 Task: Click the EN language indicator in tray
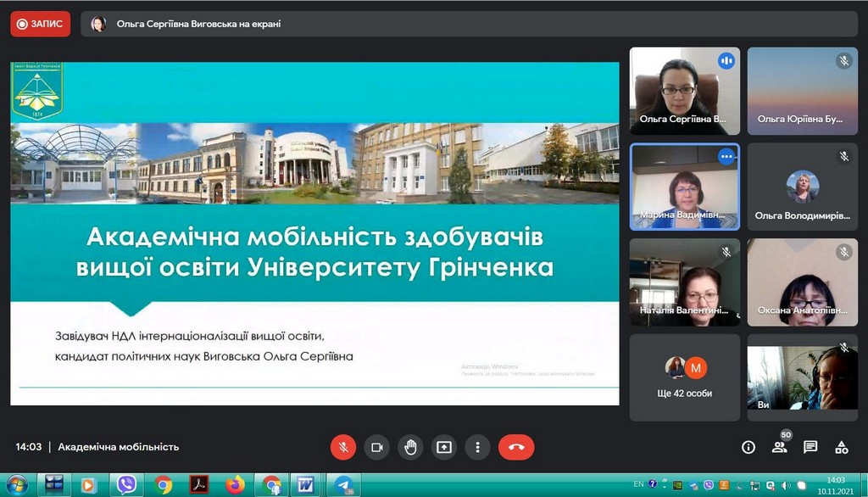click(x=638, y=485)
